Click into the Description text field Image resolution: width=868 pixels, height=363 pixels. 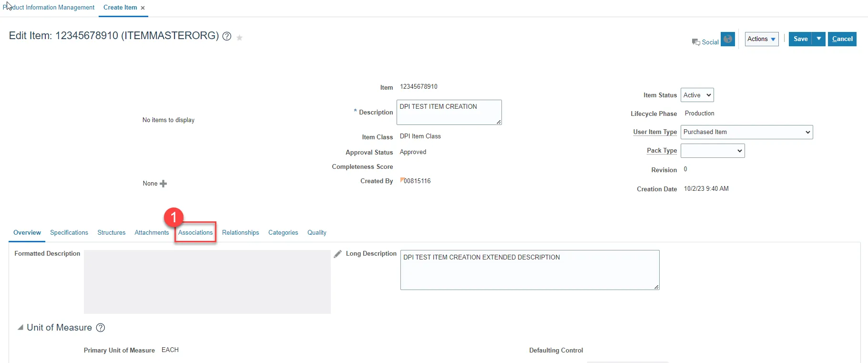pyautogui.click(x=449, y=113)
